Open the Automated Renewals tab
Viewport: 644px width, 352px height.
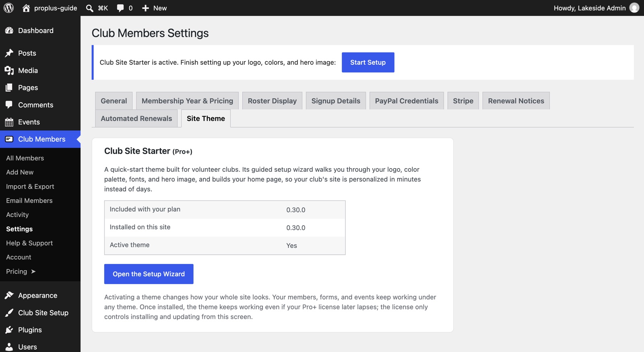(136, 119)
